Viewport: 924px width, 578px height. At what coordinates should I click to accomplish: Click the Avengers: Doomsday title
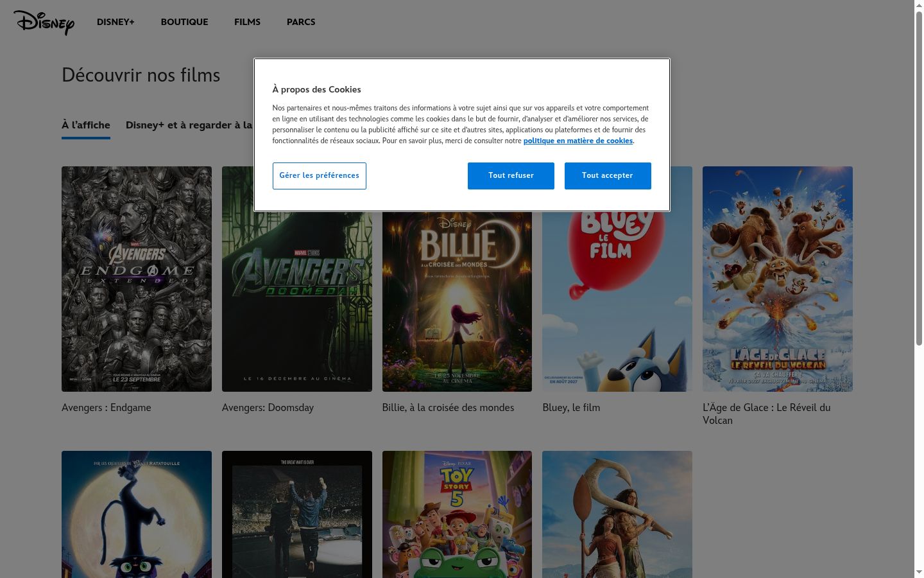[x=268, y=408]
